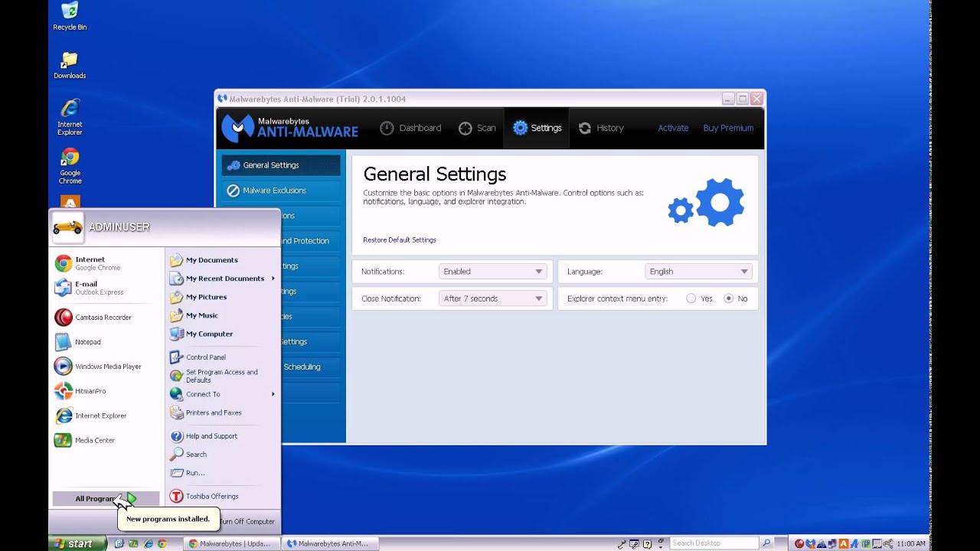Expand the Connect To submenu
The height and width of the screenshot is (551, 980).
(x=222, y=394)
